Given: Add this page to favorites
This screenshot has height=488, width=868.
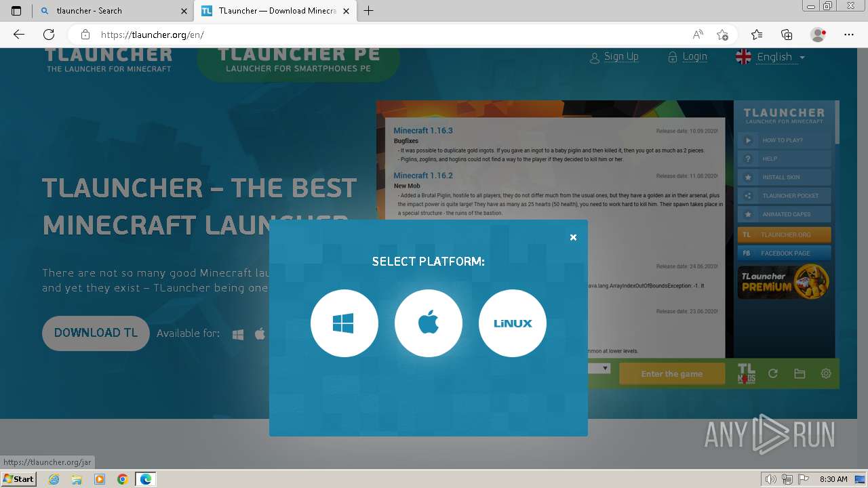Looking at the screenshot, I should pos(722,35).
